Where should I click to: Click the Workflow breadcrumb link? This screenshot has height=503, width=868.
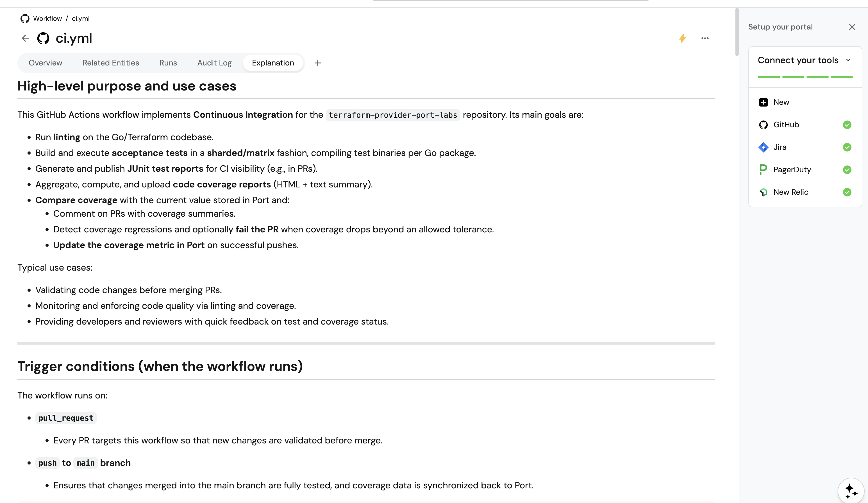click(x=47, y=19)
